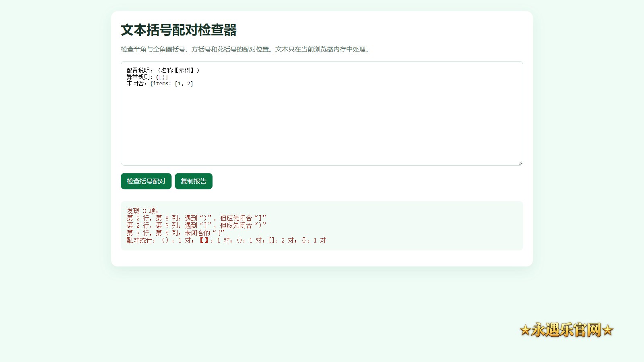Click the 配对统计 summary line

pos(226,240)
